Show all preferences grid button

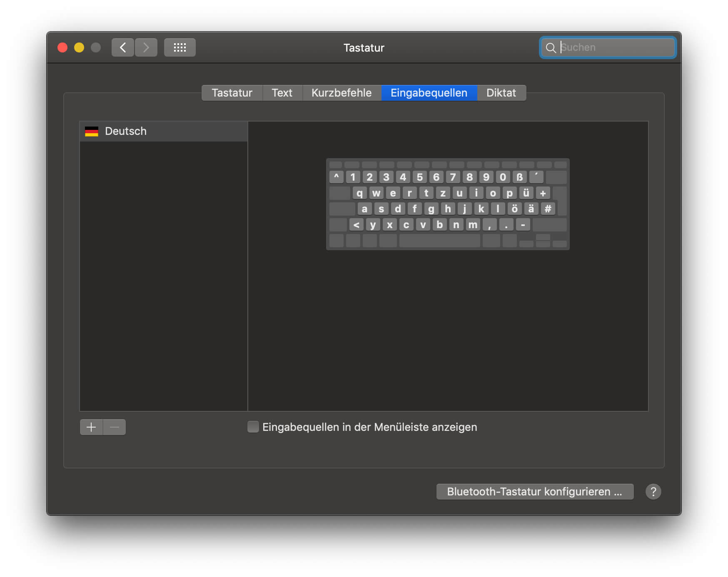pyautogui.click(x=180, y=47)
